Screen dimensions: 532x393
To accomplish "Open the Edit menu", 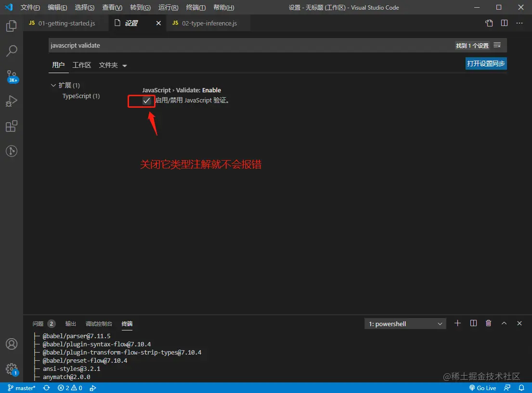I will pos(57,8).
